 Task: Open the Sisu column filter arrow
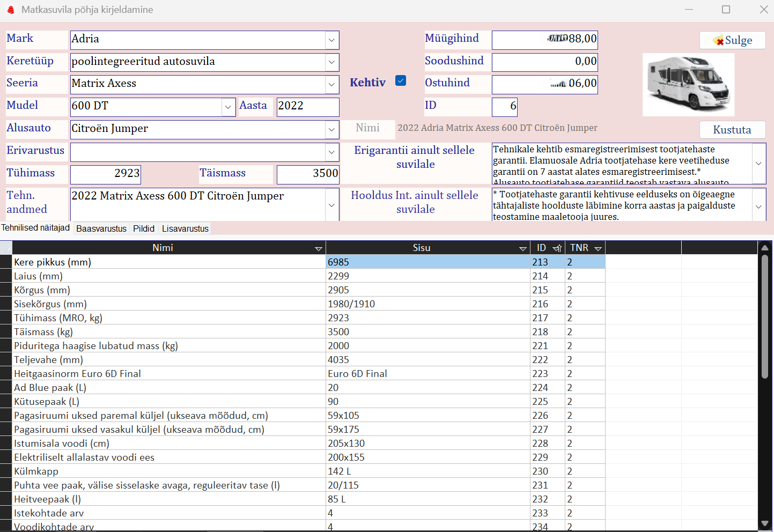point(523,248)
